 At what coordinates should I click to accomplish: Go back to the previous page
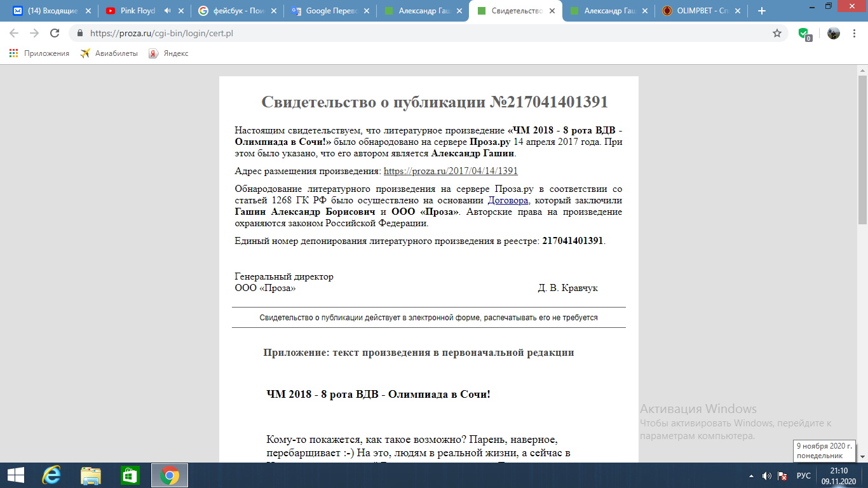(x=14, y=33)
